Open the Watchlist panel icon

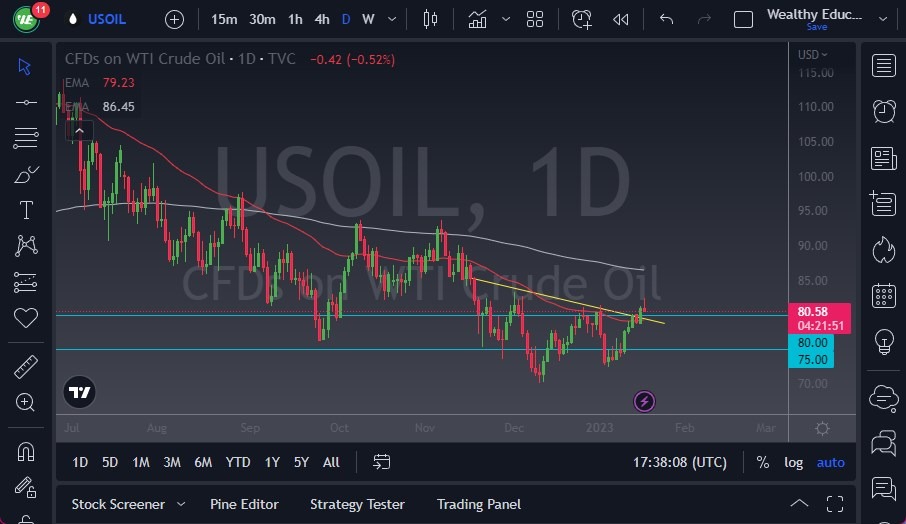coord(884,66)
